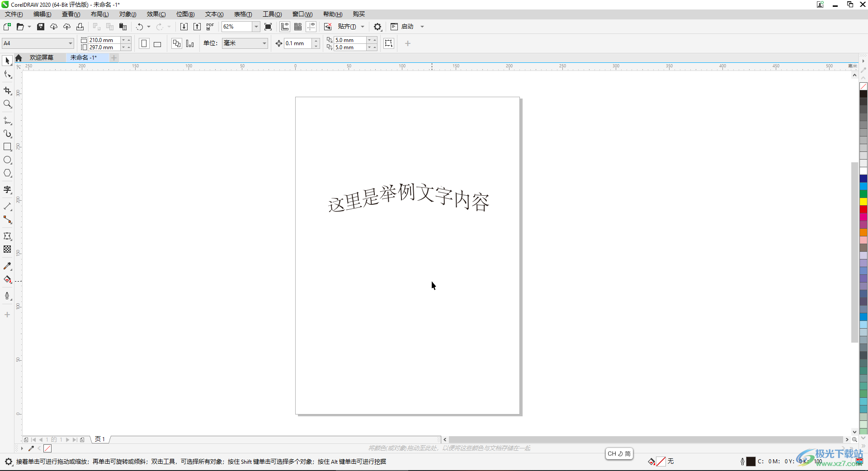The height and width of the screenshot is (471, 868).
Task: Click the Undo arrow icon
Action: click(140, 27)
